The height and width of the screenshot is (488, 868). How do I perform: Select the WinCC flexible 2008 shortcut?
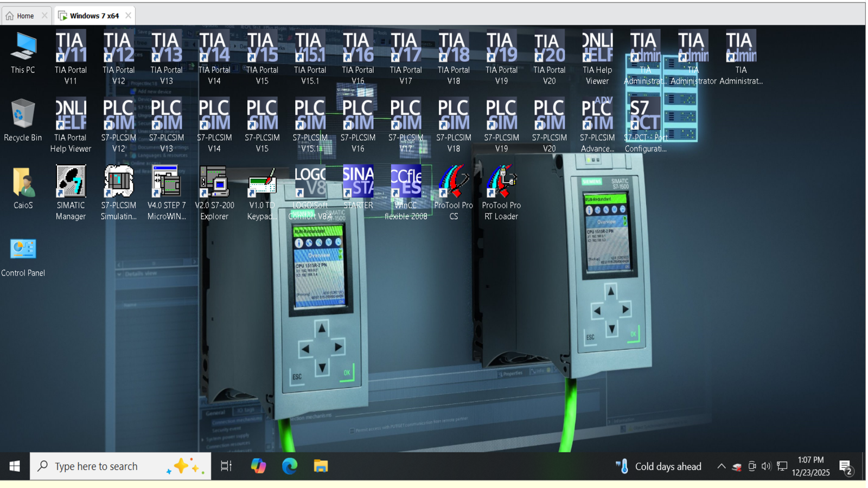(x=405, y=183)
